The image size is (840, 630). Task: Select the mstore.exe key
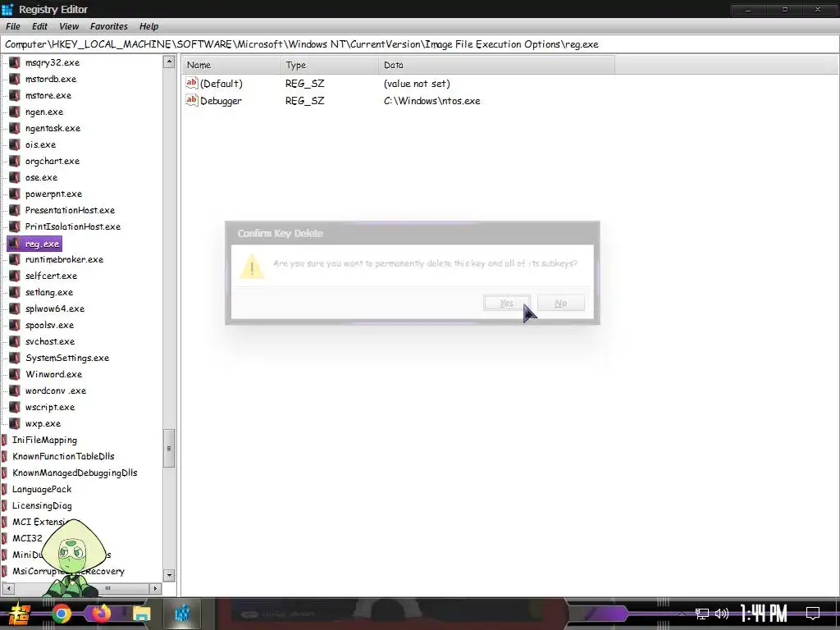pyautogui.click(x=48, y=95)
